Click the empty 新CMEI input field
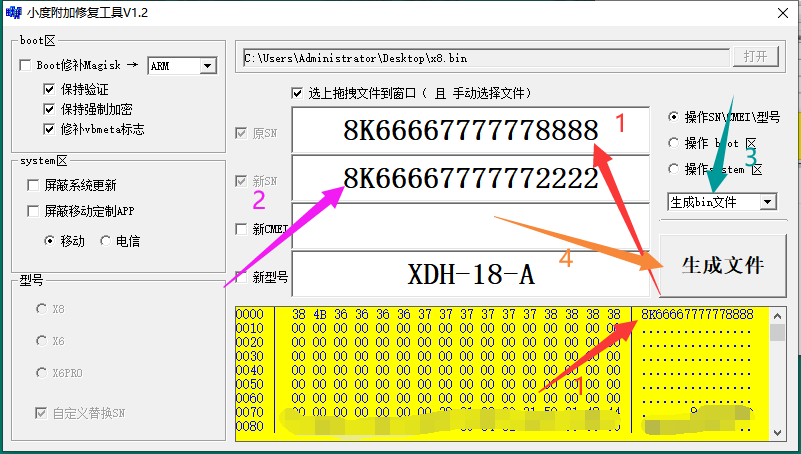 coord(470,226)
